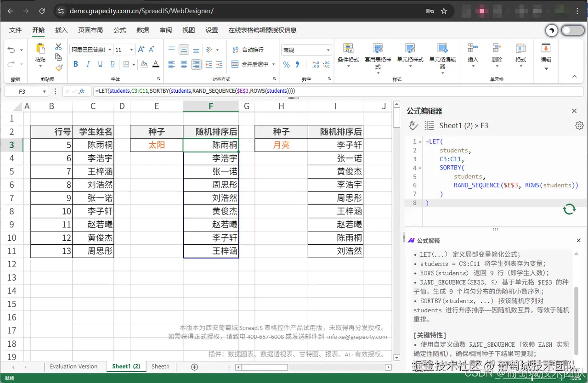Apply percent style format
This screenshot has width=588, height=383.
tap(286, 65)
